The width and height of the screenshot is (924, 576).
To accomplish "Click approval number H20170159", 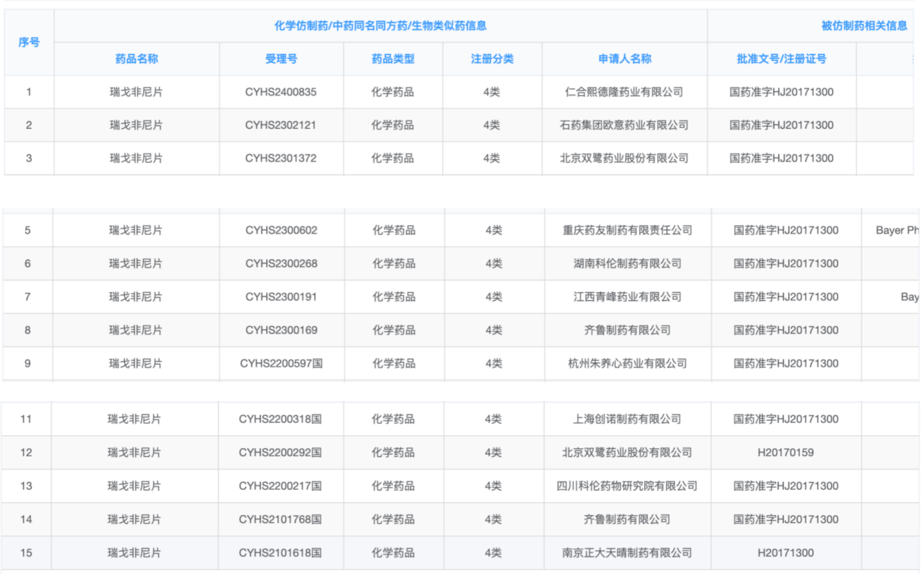I will pos(785,453).
